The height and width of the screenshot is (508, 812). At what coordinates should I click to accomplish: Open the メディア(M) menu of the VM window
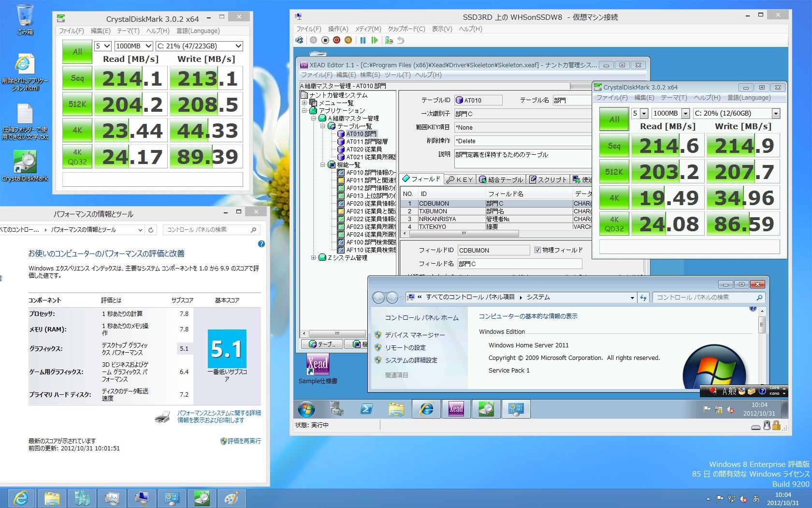(368, 29)
